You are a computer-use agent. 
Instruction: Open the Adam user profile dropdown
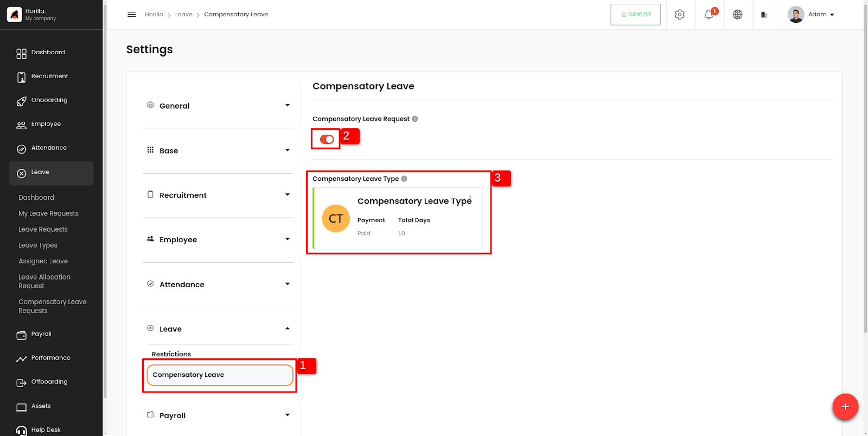point(812,15)
